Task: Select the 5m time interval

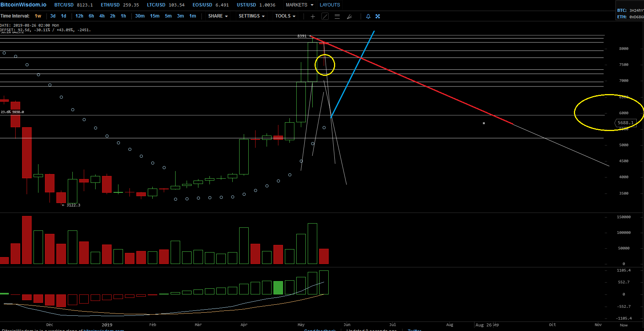Action: pyautogui.click(x=168, y=16)
